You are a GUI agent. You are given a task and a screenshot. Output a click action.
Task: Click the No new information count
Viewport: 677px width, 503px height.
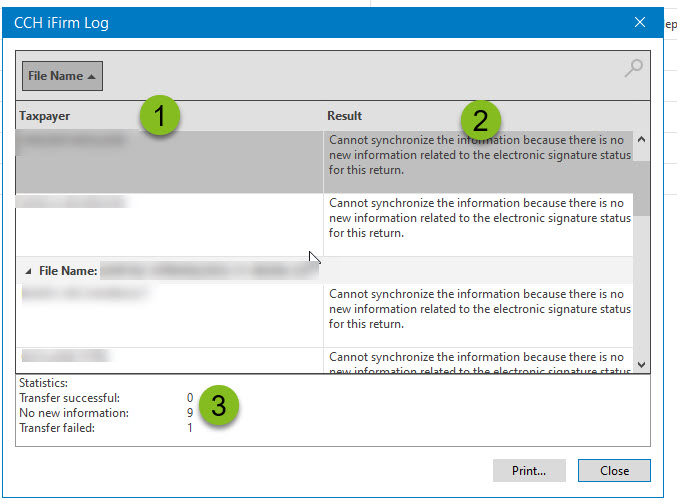(189, 413)
